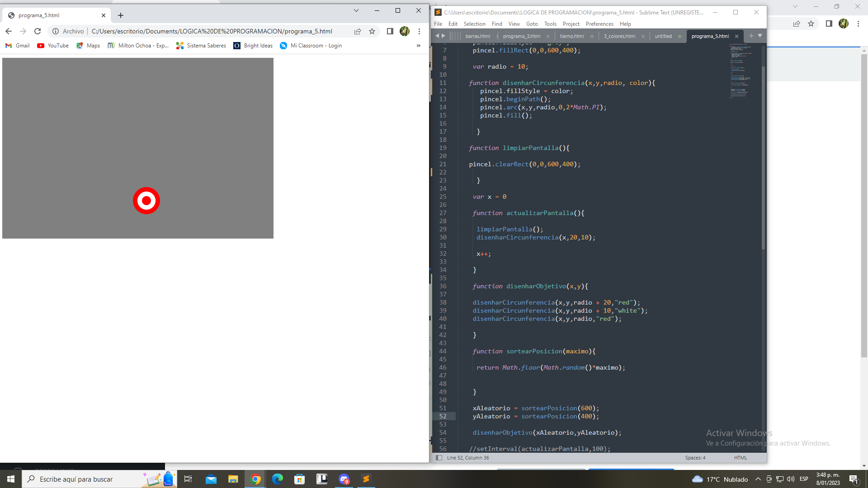Open Sublime Text Edit menu
This screenshot has width=868, height=488.
coord(453,24)
